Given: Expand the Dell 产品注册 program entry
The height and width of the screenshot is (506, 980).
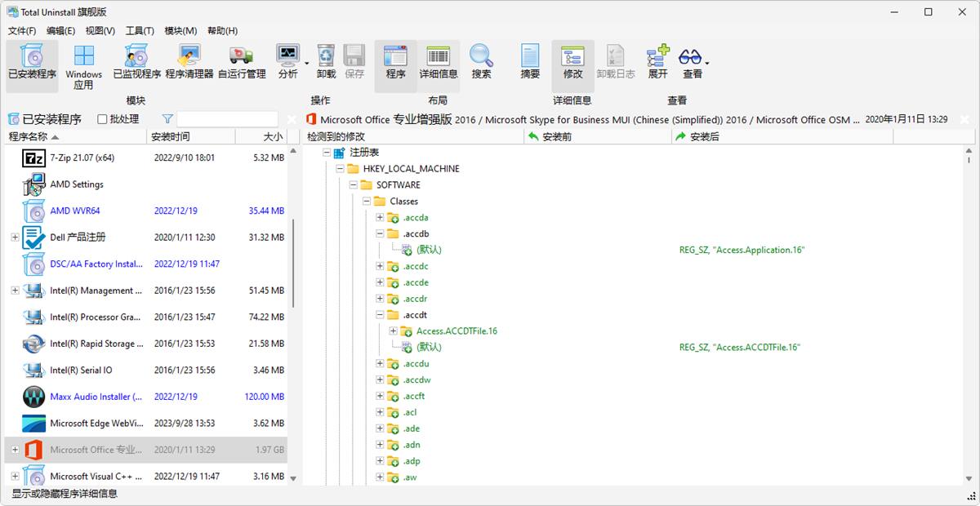Looking at the screenshot, I should pyautogui.click(x=15, y=237).
